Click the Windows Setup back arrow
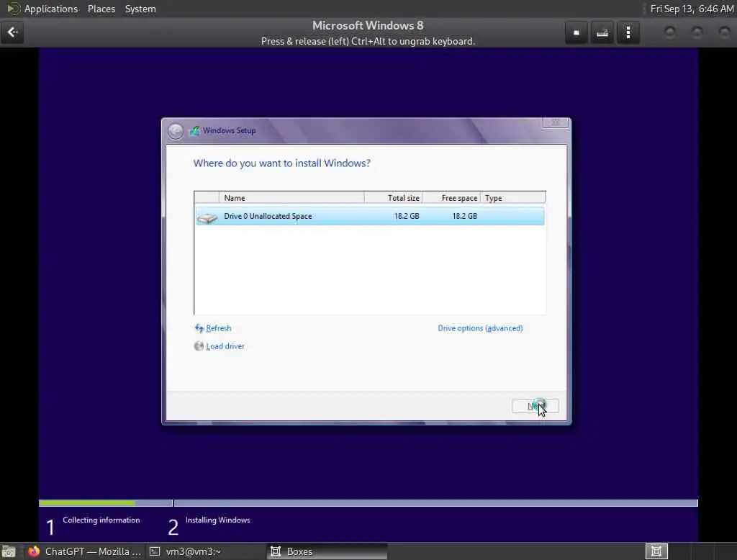Viewport: 737px width, 560px height. click(x=176, y=131)
